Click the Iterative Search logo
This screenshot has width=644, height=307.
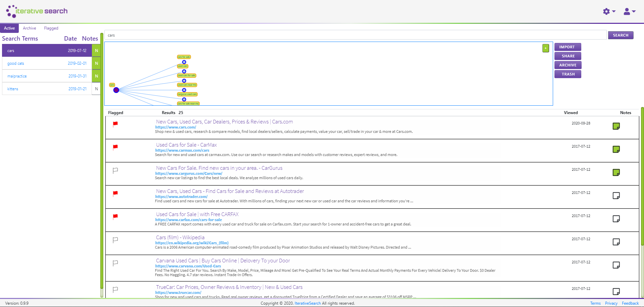point(37,11)
